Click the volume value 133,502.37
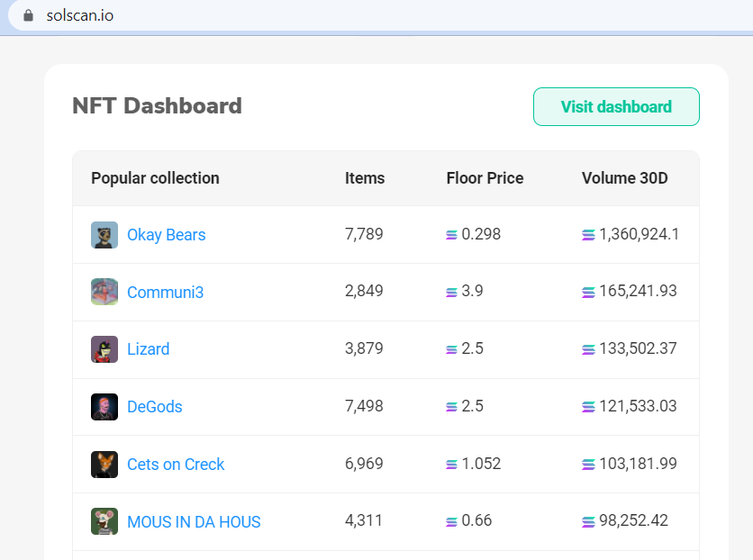The height and width of the screenshot is (560, 753). click(639, 348)
